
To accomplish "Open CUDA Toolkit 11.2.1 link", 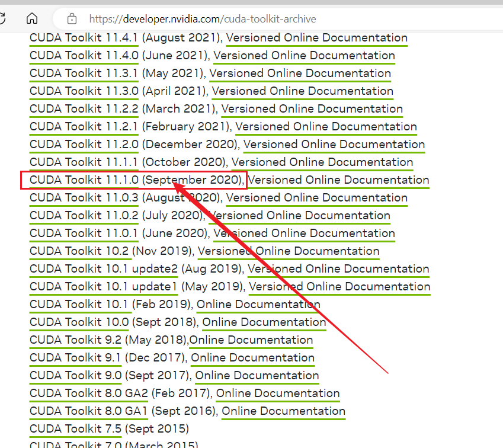I will [x=84, y=126].
